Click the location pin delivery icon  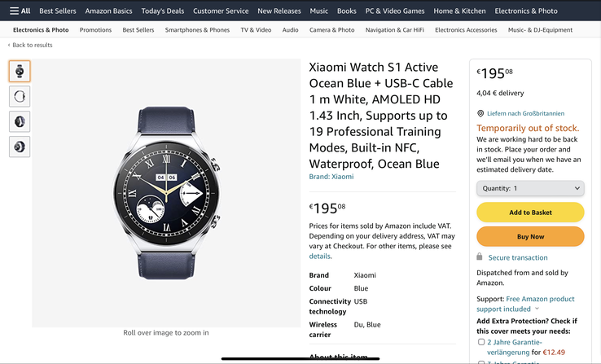tap(480, 113)
